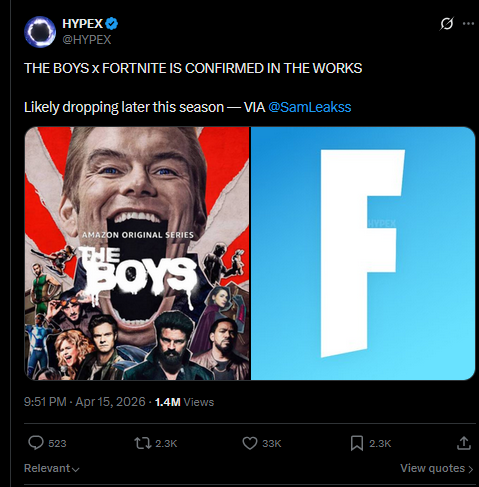Open the @HYPEX handle link
The height and width of the screenshot is (487, 479).
click(87, 40)
